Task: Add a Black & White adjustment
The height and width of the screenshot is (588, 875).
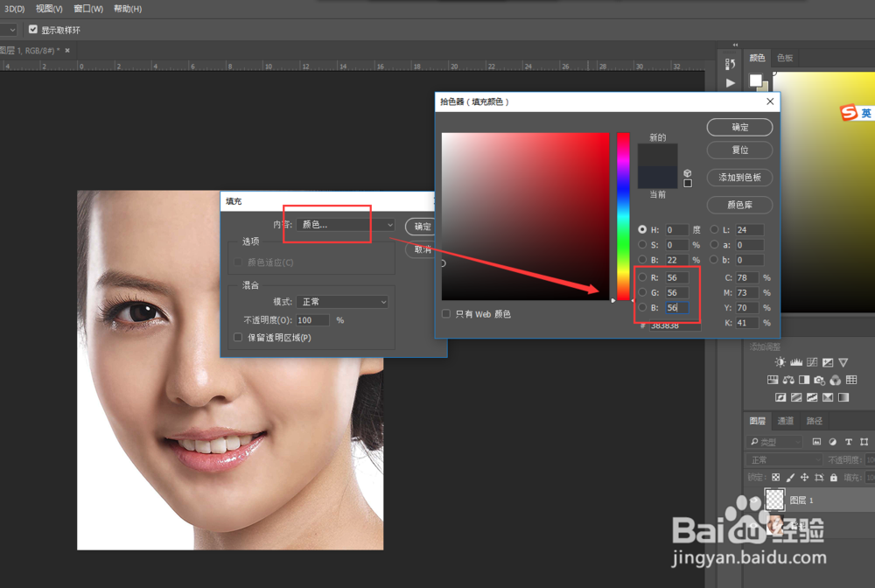Action: (804, 380)
